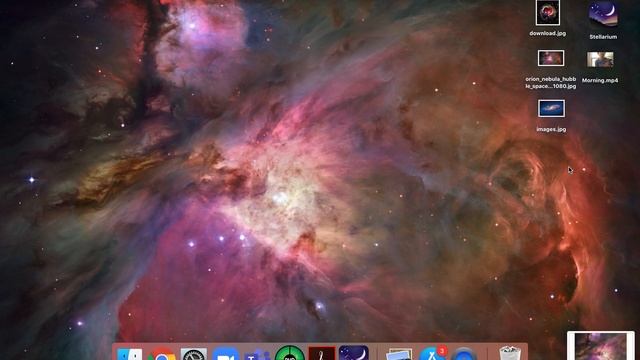This screenshot has width=640, height=360.
Task: Click the 'Stellarium' label on desktop
Action: tap(603, 37)
